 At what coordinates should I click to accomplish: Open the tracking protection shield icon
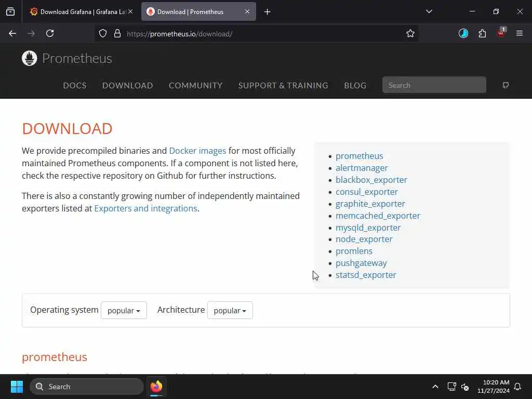click(x=103, y=33)
